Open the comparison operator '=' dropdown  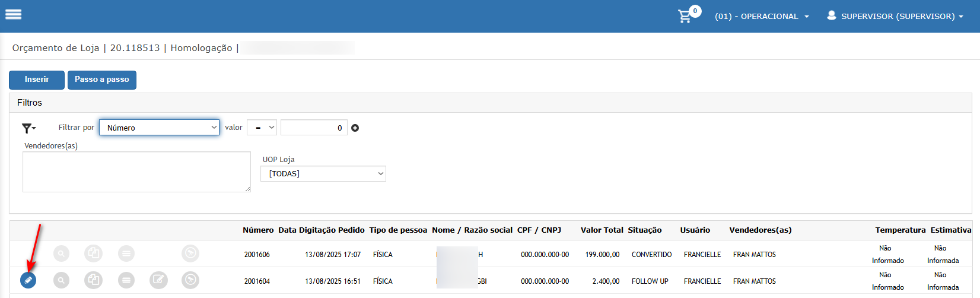(262, 128)
